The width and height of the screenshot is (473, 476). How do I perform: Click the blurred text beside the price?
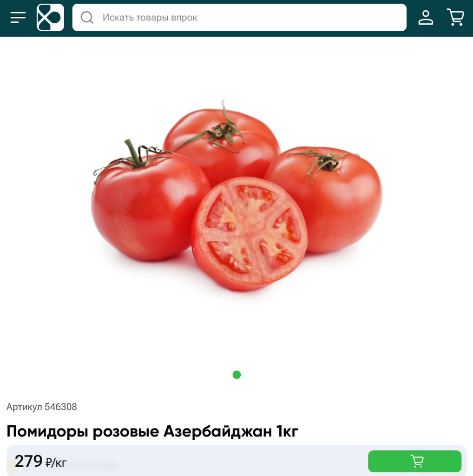94,464
